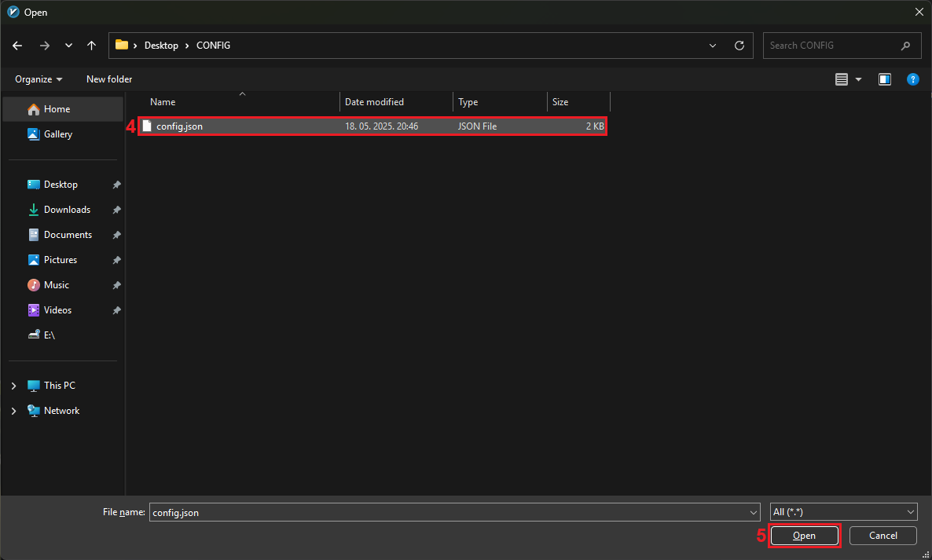The height and width of the screenshot is (560, 932).
Task: Click the Up one level arrow
Action: coord(92,46)
